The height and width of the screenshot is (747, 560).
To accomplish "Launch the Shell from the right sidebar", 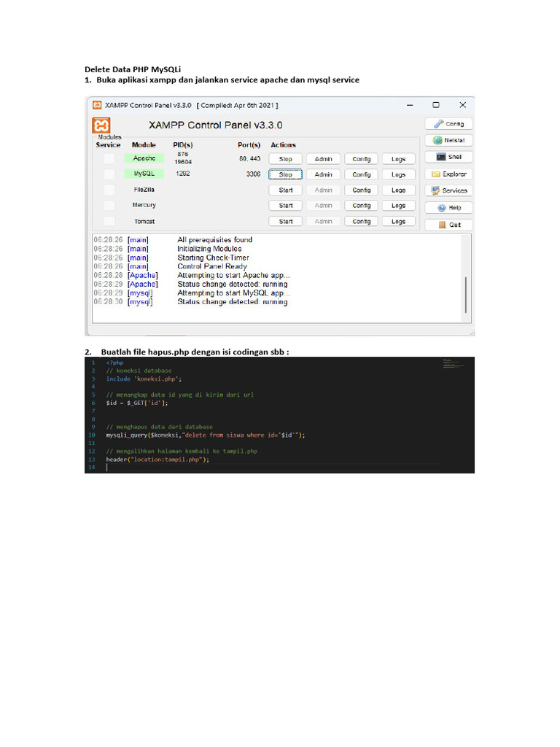I will tap(448, 158).
